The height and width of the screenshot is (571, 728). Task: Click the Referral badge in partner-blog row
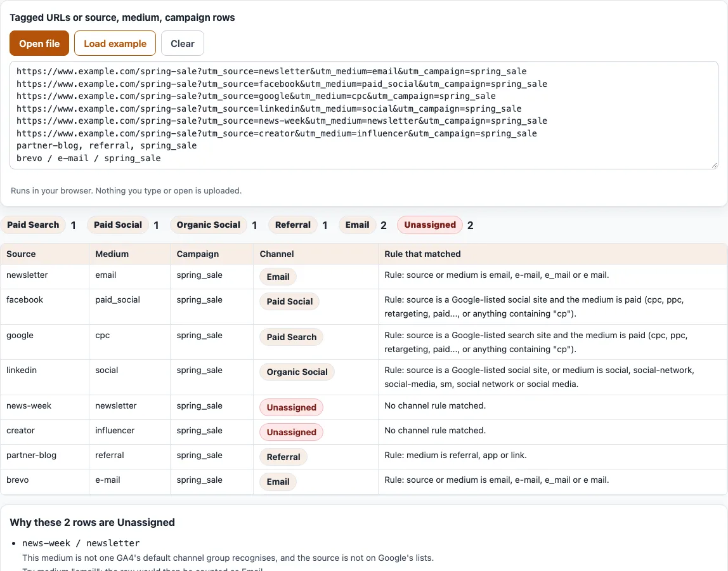click(x=283, y=457)
